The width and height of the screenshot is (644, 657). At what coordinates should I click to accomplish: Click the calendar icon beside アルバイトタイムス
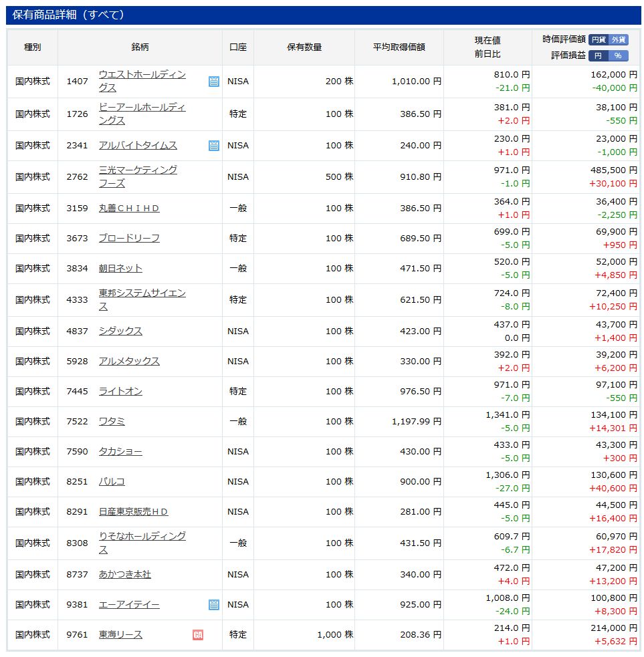214,146
